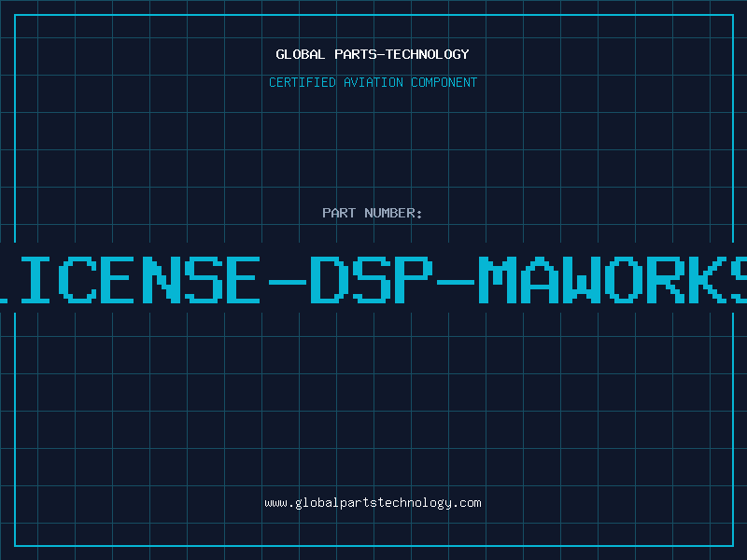Screen dimensions: 747x560
Task: Click the GLOBAL PARTS-TECHNOLOGY heading
Action: coord(373,54)
